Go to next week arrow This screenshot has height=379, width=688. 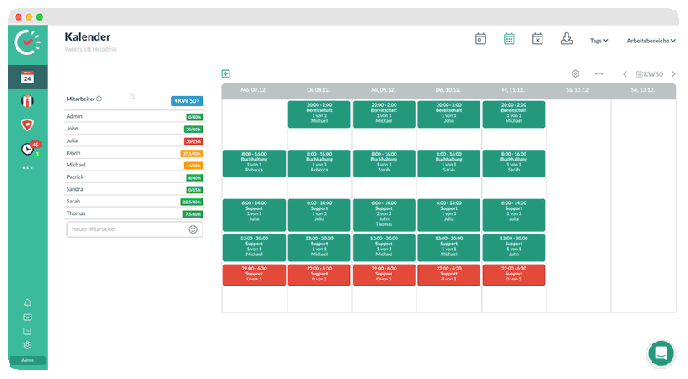tap(674, 74)
